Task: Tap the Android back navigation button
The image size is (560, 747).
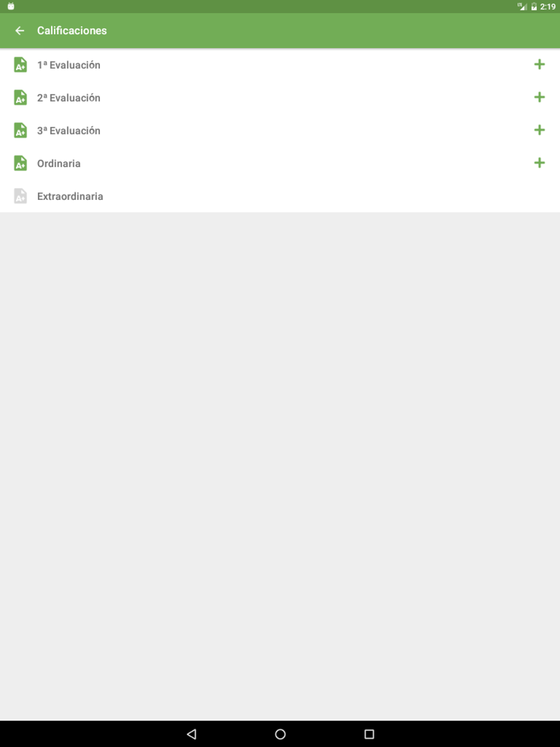Action: pyautogui.click(x=192, y=734)
